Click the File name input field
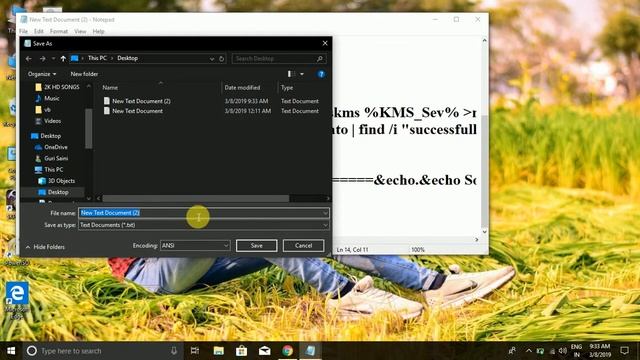This screenshot has height=360, width=640. [200, 213]
